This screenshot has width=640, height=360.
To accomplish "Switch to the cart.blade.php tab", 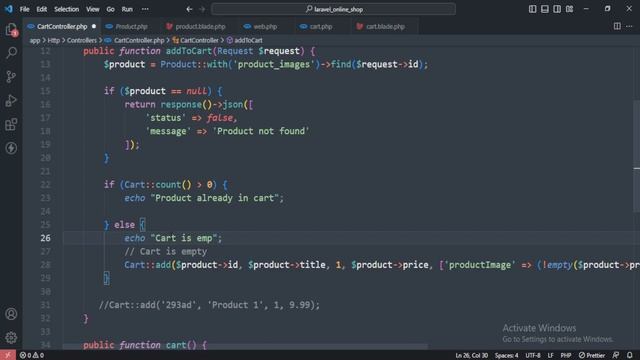I will [x=385, y=27].
